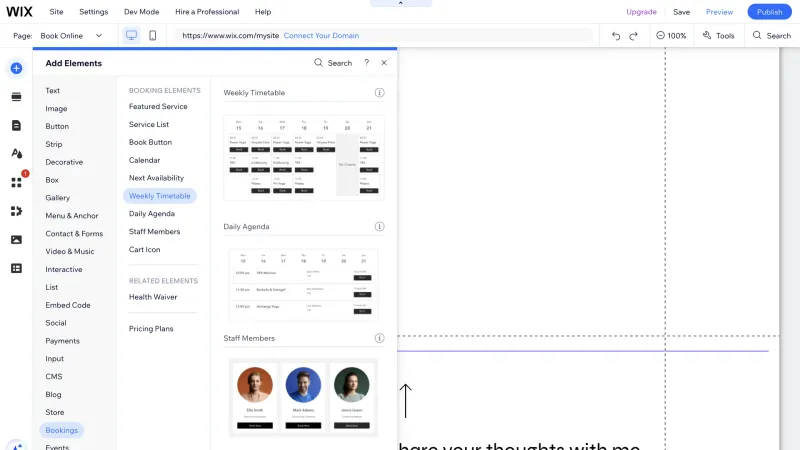Open Site Design icon in left sidebar
Viewport: 800px width, 450px height.
point(16,153)
